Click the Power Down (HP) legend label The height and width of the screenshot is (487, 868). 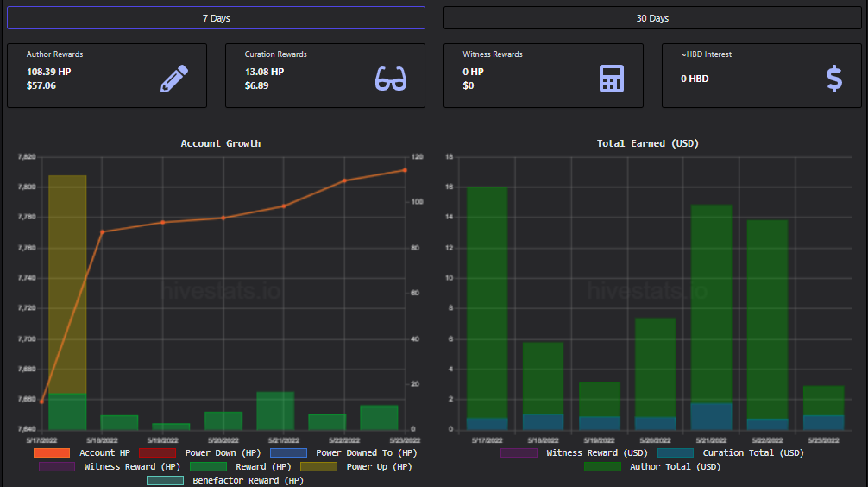pos(223,452)
